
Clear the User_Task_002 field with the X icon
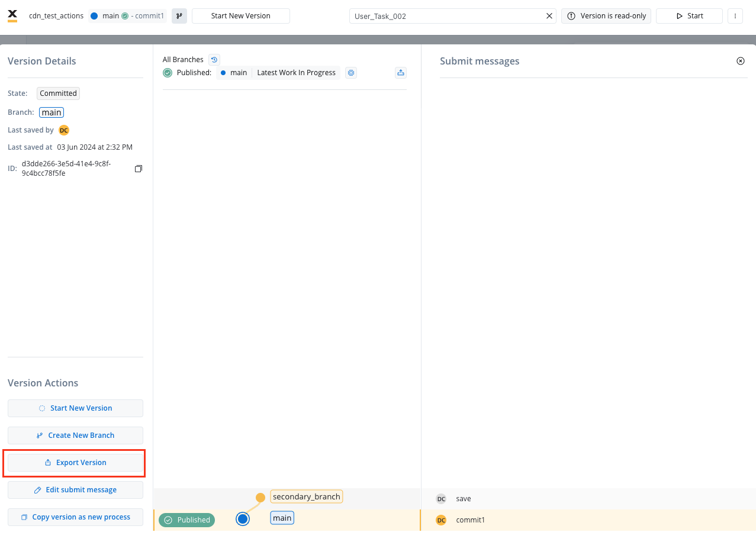549,16
